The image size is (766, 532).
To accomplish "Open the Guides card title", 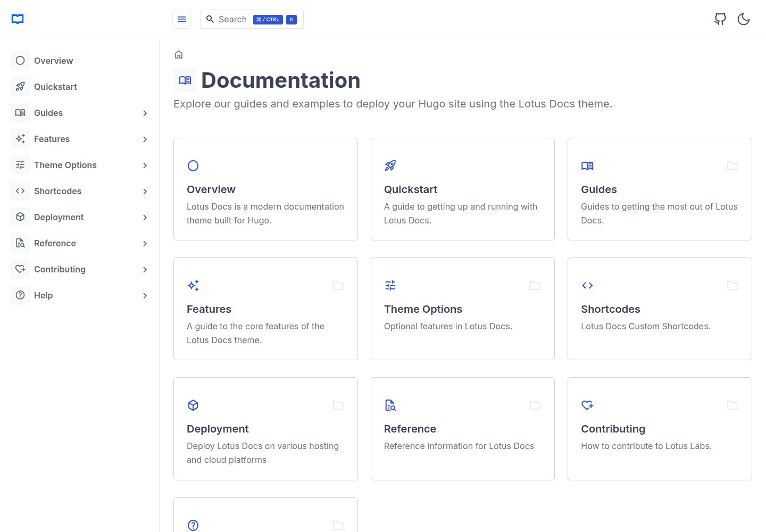I will (x=599, y=189).
